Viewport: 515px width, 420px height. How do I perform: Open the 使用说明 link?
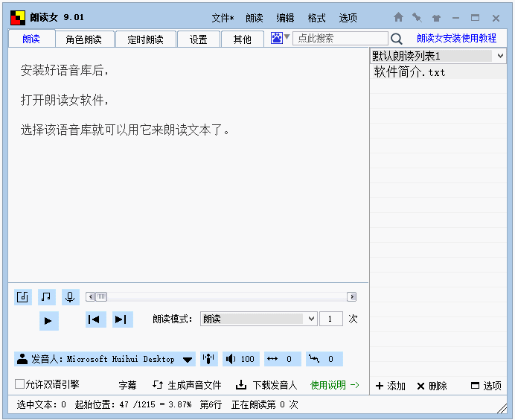(x=335, y=385)
